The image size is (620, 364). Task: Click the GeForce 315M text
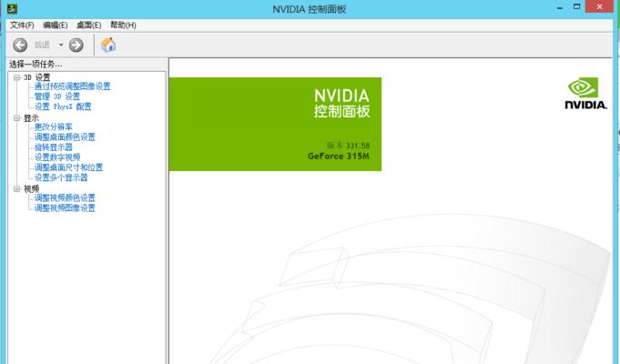pos(339,157)
